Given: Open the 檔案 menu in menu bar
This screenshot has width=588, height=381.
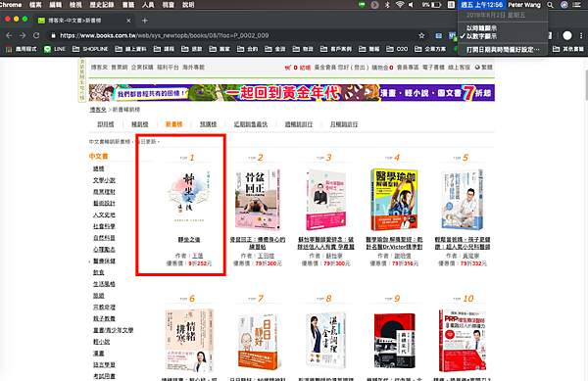Looking at the screenshot, I should point(35,5).
